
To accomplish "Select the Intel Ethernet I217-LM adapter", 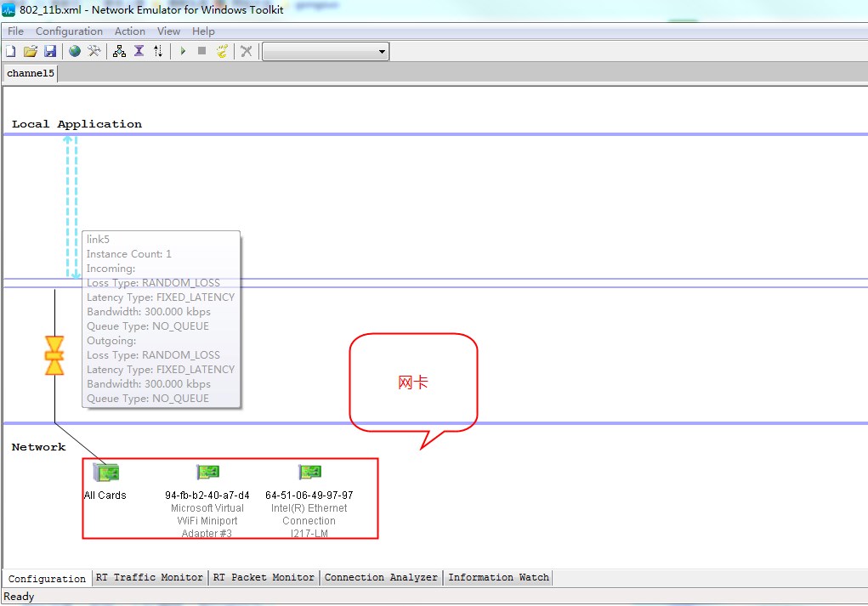I will 309,472.
